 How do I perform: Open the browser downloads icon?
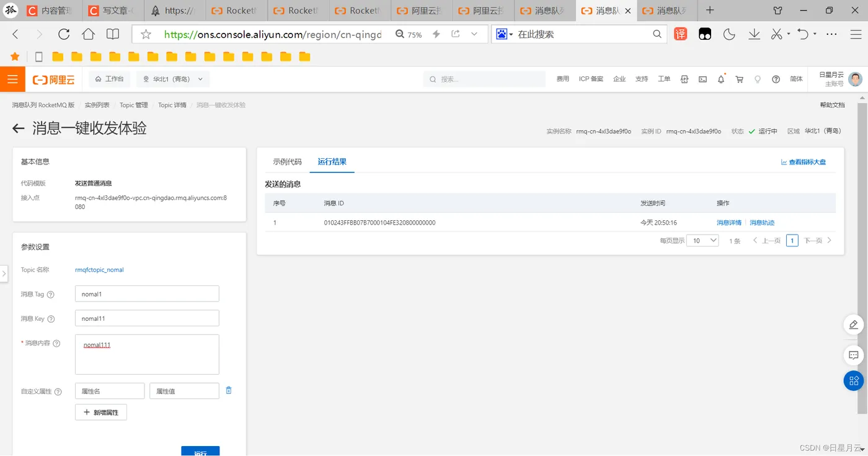click(x=754, y=34)
